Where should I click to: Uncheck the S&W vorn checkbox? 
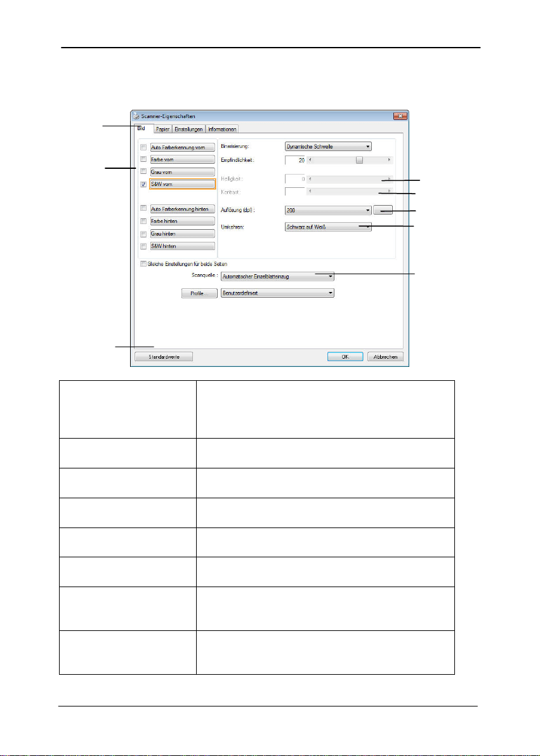143,184
